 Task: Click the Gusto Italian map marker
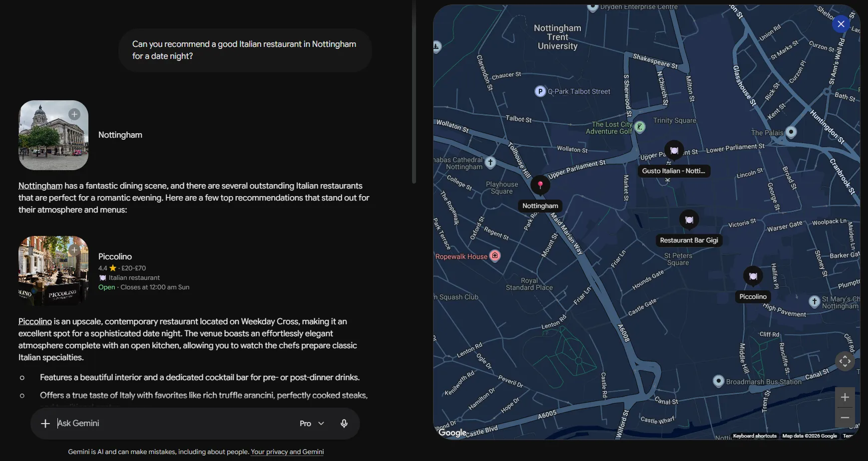click(x=674, y=150)
